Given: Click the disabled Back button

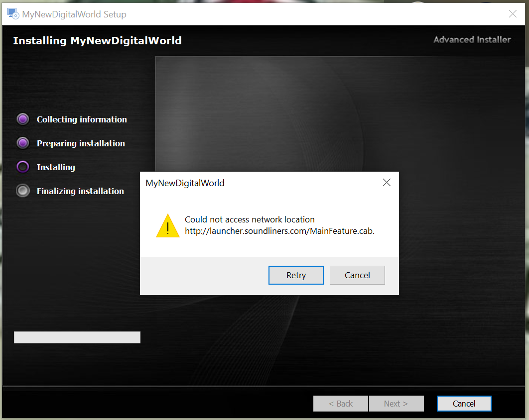Looking at the screenshot, I should (340, 403).
